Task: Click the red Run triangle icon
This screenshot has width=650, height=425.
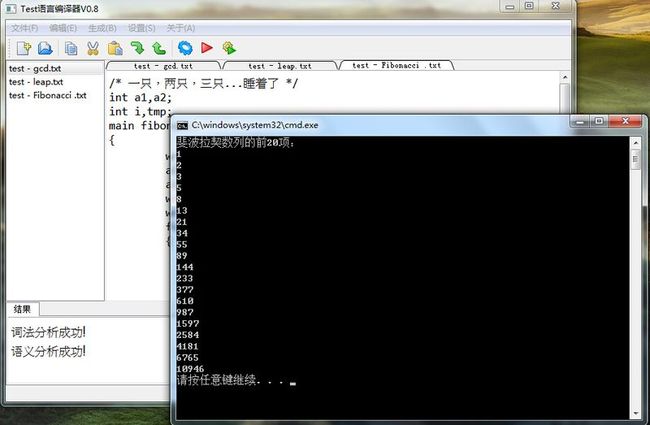Action: [207, 48]
